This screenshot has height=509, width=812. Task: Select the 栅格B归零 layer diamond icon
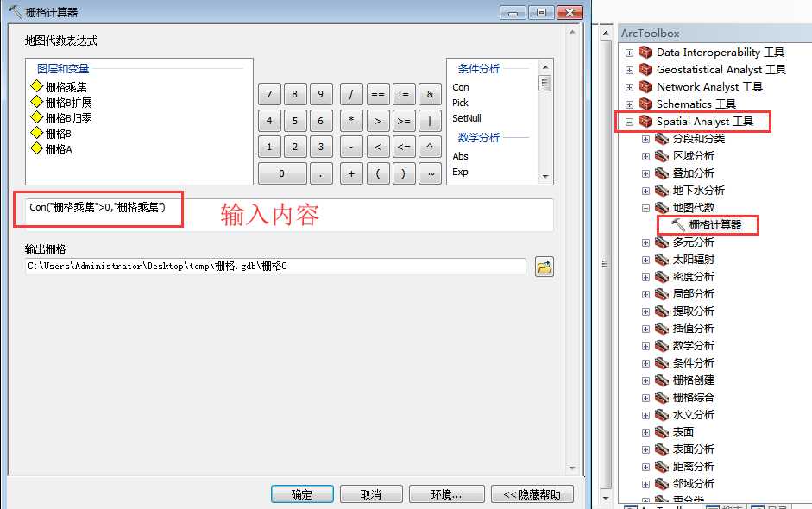coord(37,117)
